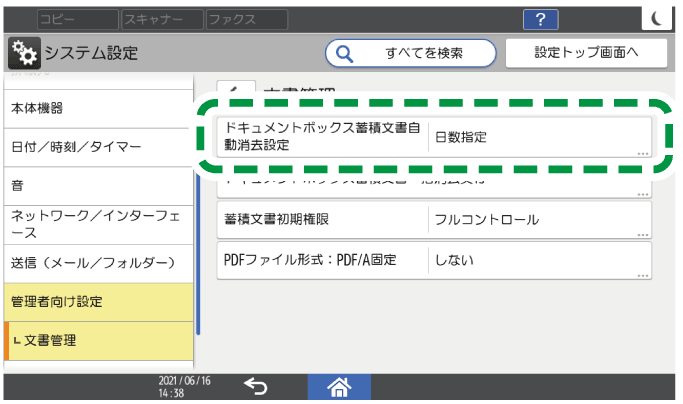This screenshot has height=404, width=683.
Task: Go to 設定トップ画面へ
Action: (x=586, y=53)
